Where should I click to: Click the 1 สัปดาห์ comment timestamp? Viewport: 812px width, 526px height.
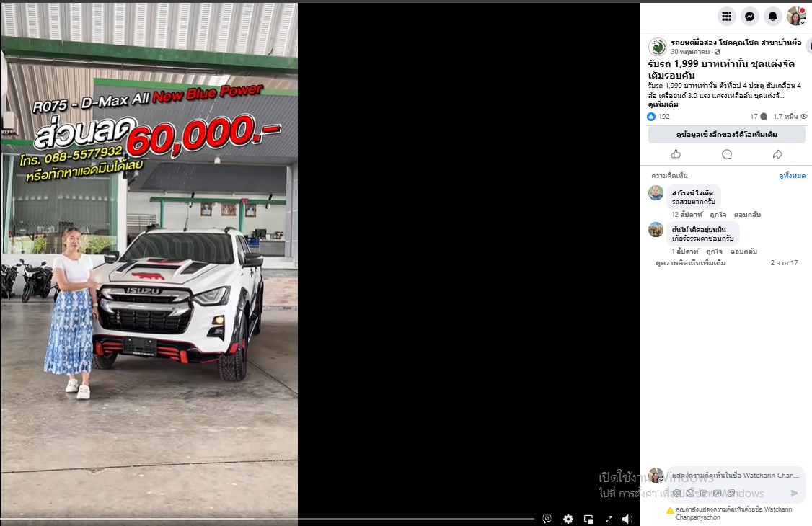coord(685,251)
